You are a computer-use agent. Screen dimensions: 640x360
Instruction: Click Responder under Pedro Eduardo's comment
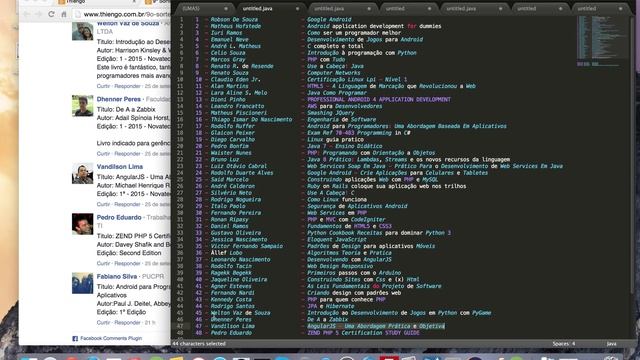point(127,264)
